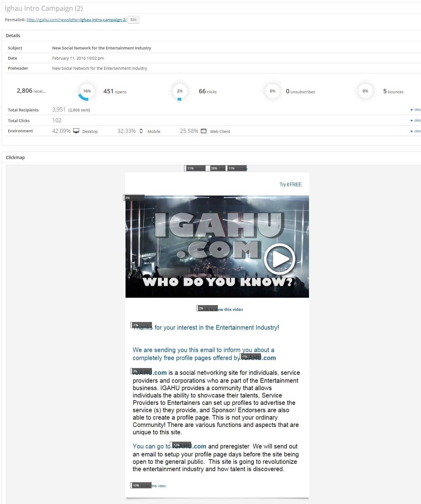Click 'Thanks for your interest' heading link

point(206,328)
